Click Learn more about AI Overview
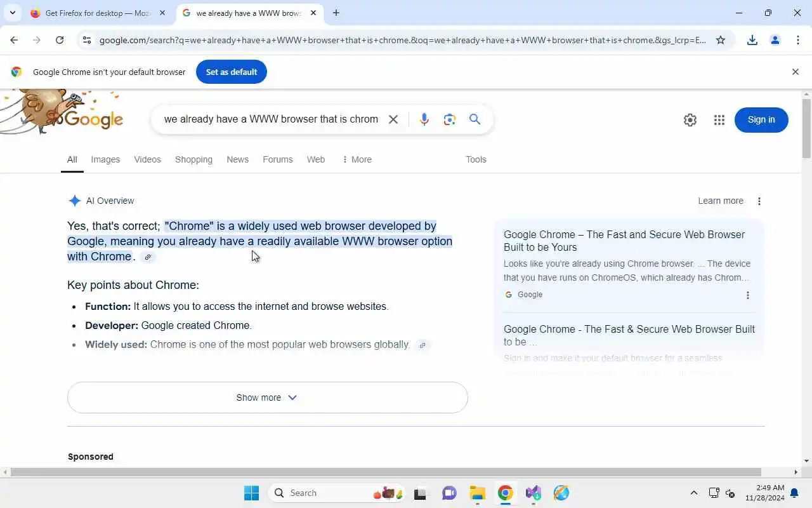Image resolution: width=812 pixels, height=508 pixels. pyautogui.click(x=721, y=201)
